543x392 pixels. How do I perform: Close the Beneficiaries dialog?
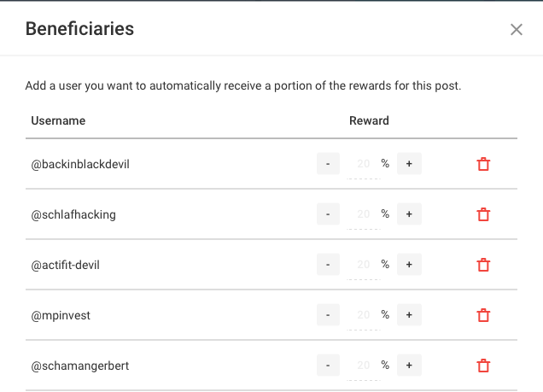(517, 29)
